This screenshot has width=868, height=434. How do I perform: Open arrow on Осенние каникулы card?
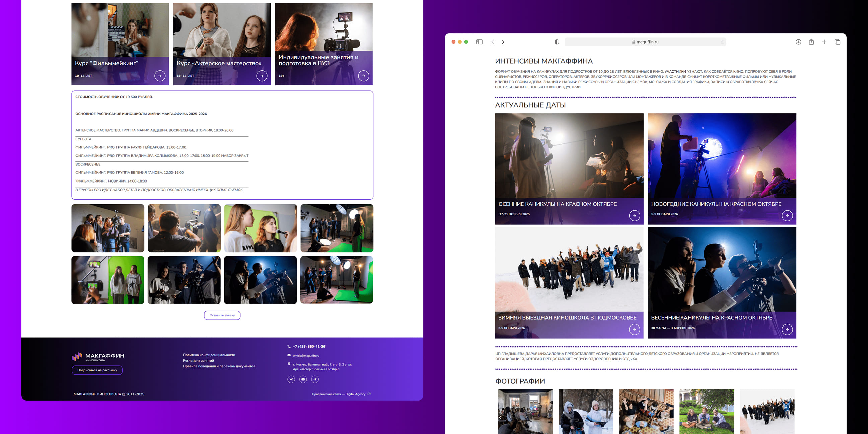coord(634,216)
